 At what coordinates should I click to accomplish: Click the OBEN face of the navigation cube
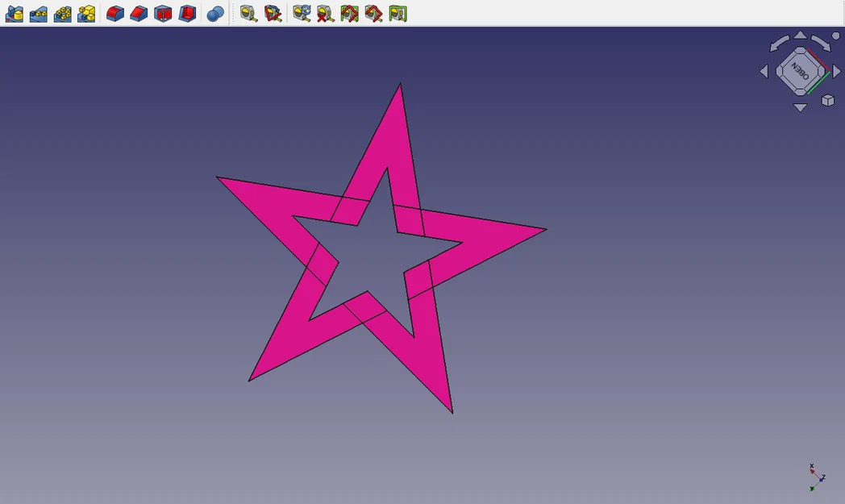(x=801, y=70)
